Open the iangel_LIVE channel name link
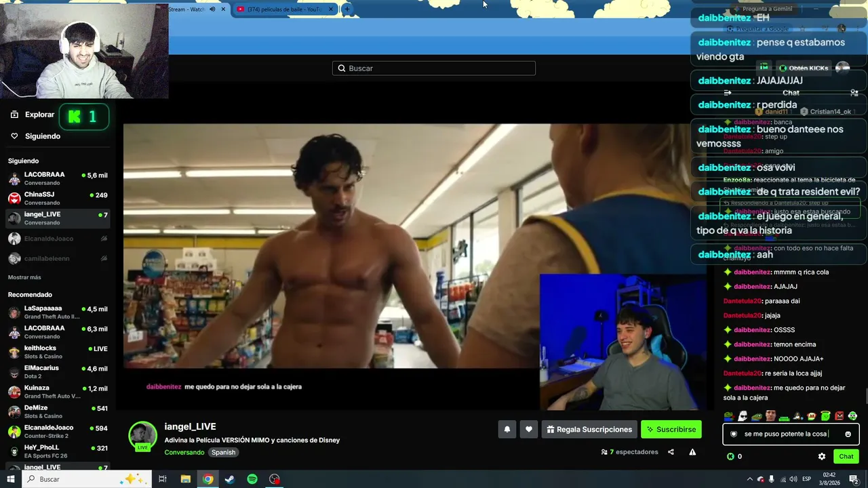The height and width of the screenshot is (488, 868). click(190, 426)
